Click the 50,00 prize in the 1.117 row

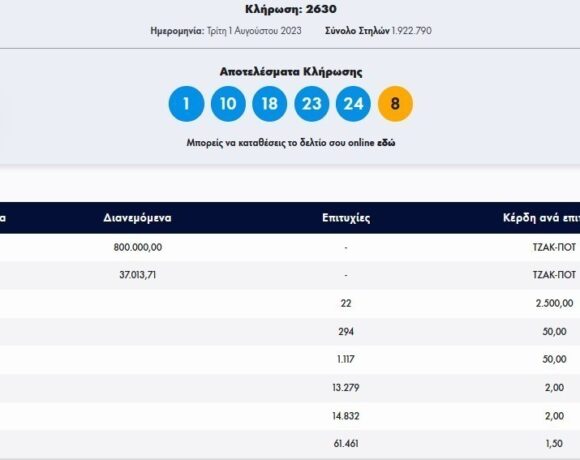[554, 359]
